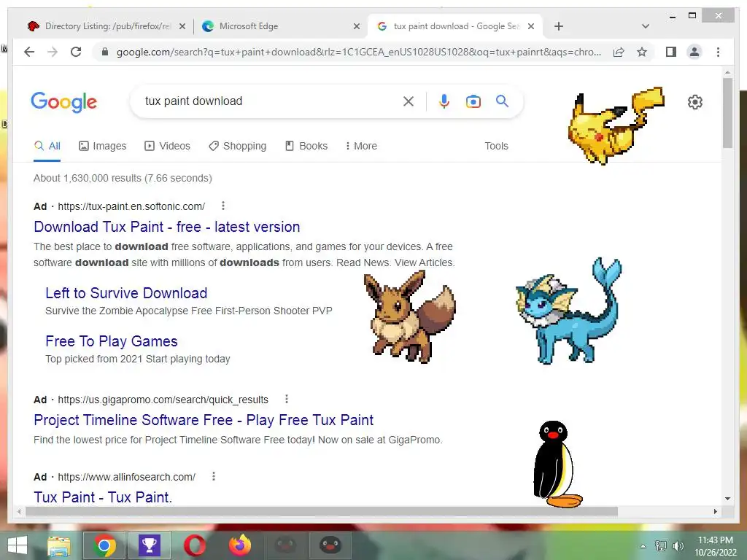Screen dimensions: 747x560
Task: Click the horizontal scrollbar thumb
Action: point(322,512)
